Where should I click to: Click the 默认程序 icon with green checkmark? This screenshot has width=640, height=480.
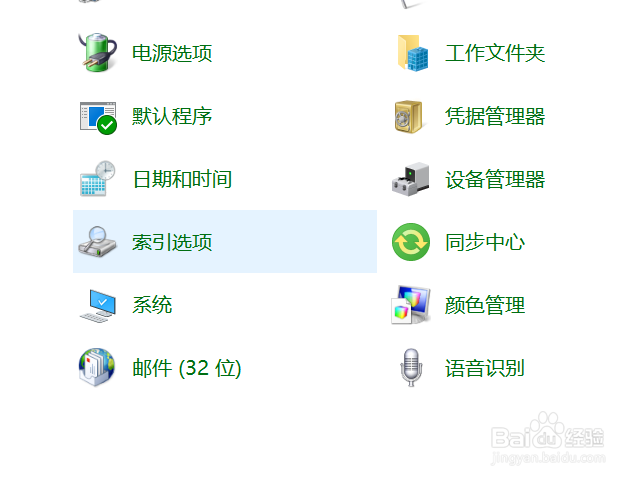pos(98,118)
